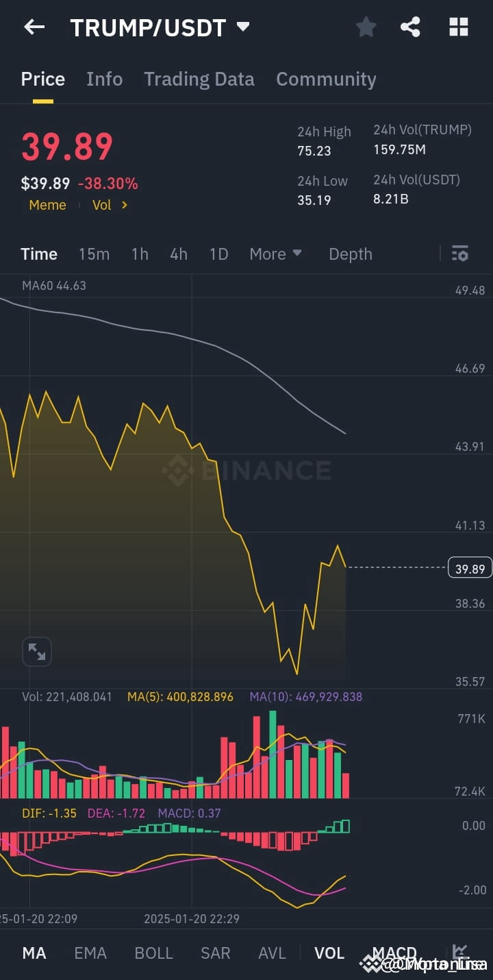Toggle the VOL sub-indicator
Viewport: 493px width, 980px height.
click(x=329, y=953)
